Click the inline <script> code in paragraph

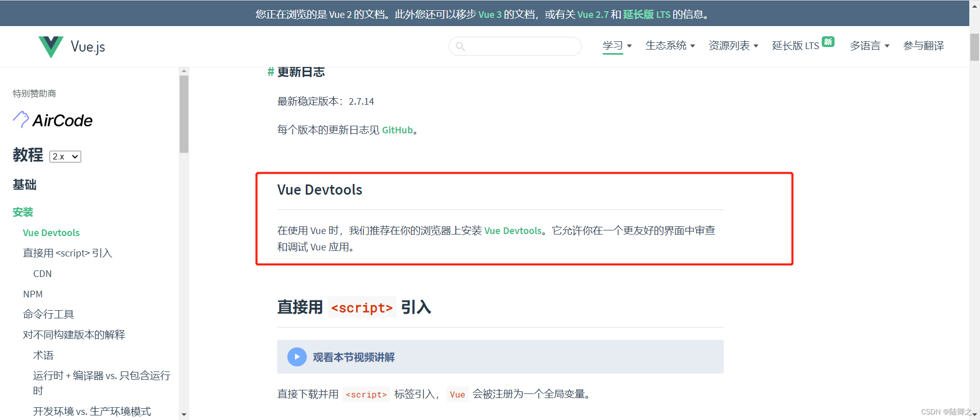click(x=366, y=394)
